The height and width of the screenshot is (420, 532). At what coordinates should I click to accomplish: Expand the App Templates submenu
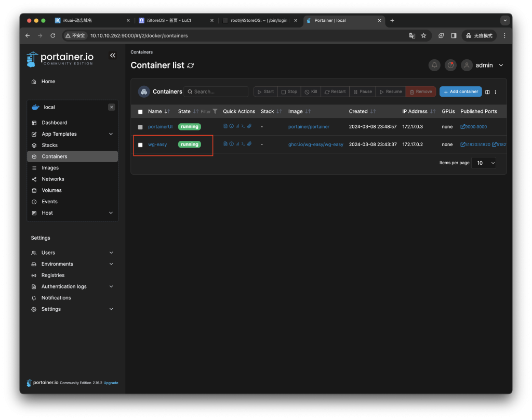pyautogui.click(x=111, y=134)
